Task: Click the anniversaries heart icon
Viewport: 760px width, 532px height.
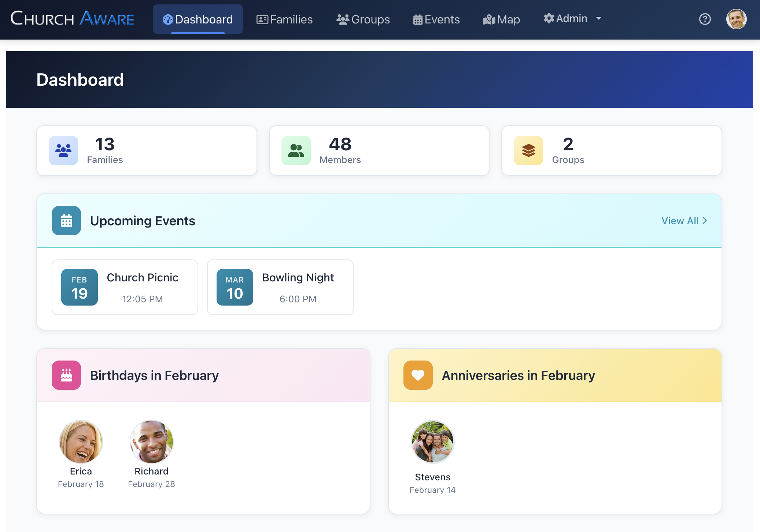Action: pos(418,375)
